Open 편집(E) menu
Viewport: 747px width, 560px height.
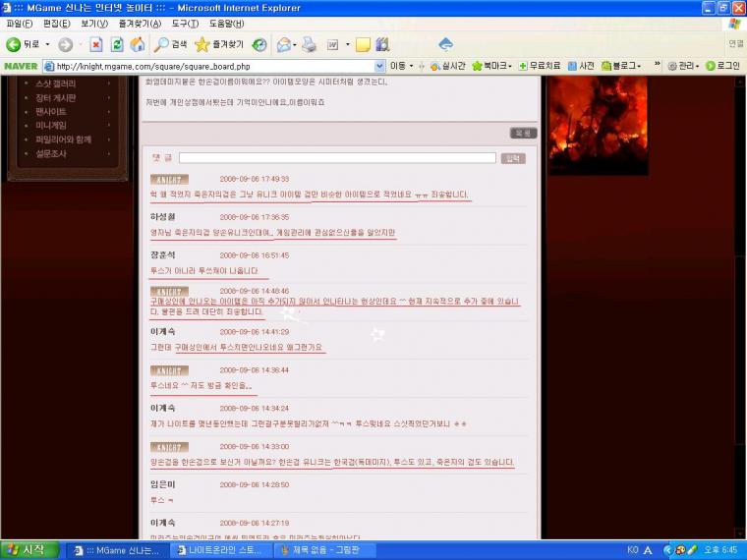coord(56,24)
